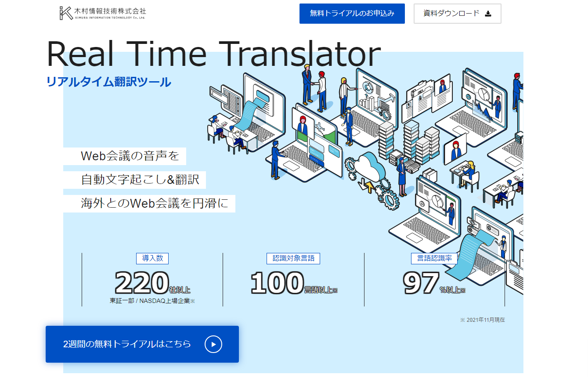Click the 資料ダウンロード button
This screenshot has width=588, height=389.
pos(457,14)
